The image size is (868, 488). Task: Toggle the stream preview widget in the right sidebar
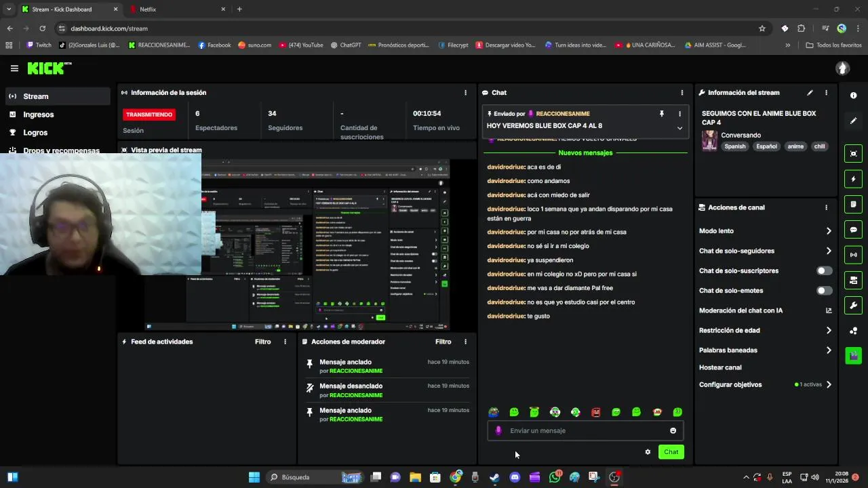853,154
